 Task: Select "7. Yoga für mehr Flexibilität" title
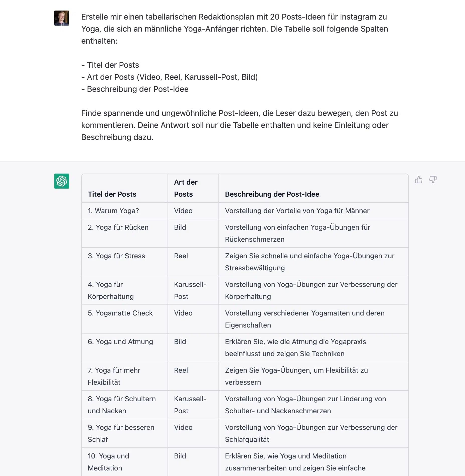click(x=114, y=376)
